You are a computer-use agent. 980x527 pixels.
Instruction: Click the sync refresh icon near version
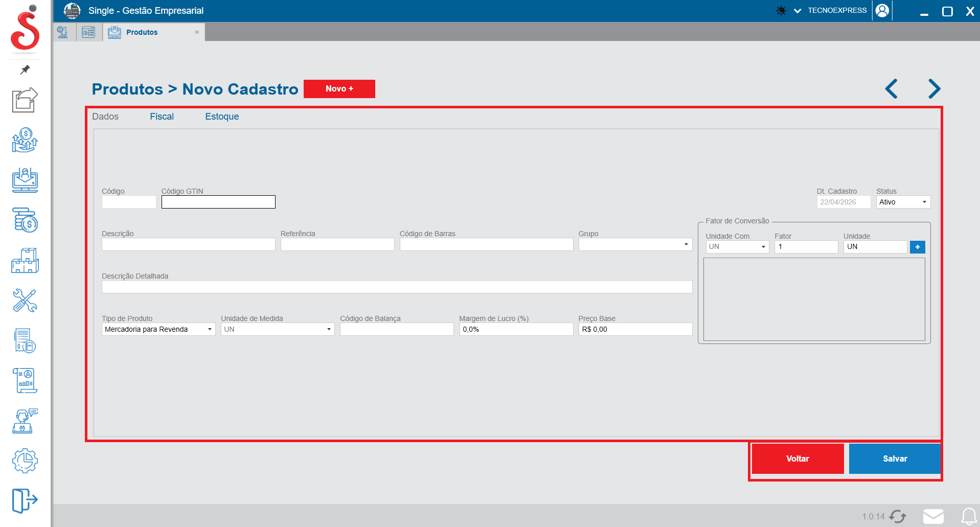pyautogui.click(x=898, y=516)
